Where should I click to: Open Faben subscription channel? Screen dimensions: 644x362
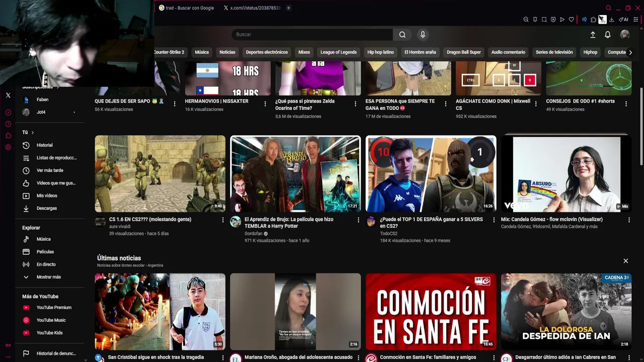tap(50, 100)
